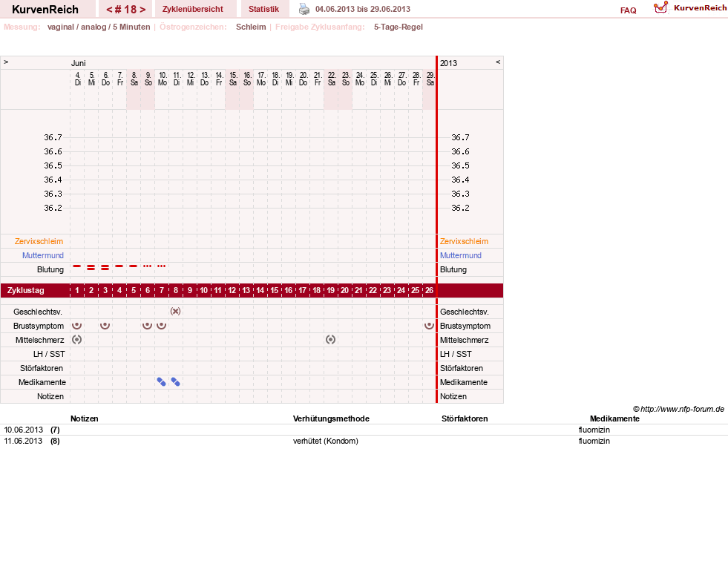Screen dimensions: 728x581
Task: Click left Muttermund row label
Action: (43, 255)
